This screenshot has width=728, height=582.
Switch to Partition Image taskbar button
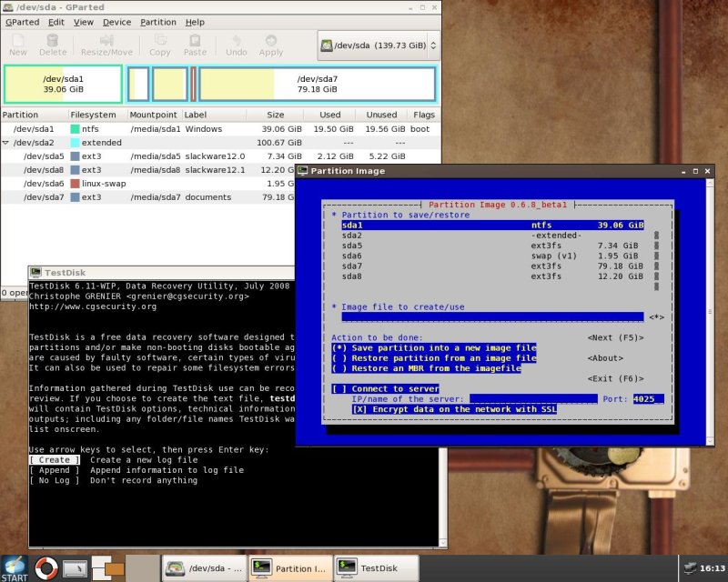click(290, 568)
